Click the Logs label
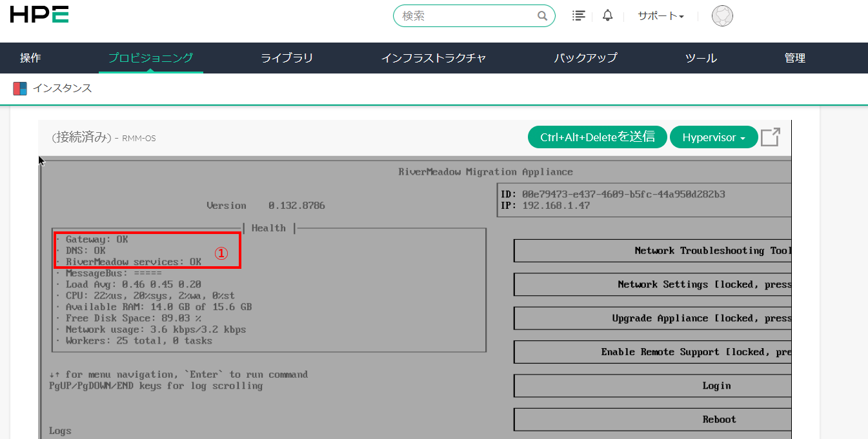The width and height of the screenshot is (868, 439). pyautogui.click(x=60, y=431)
